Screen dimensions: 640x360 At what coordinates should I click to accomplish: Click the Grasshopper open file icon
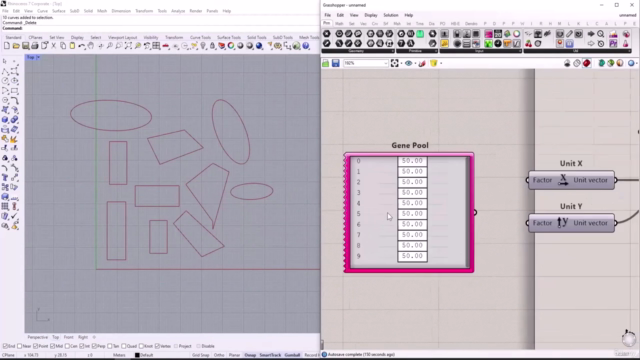click(x=325, y=63)
